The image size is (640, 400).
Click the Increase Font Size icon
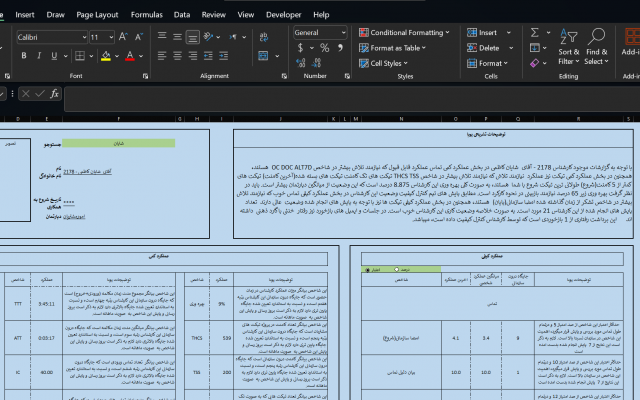[x=123, y=37]
